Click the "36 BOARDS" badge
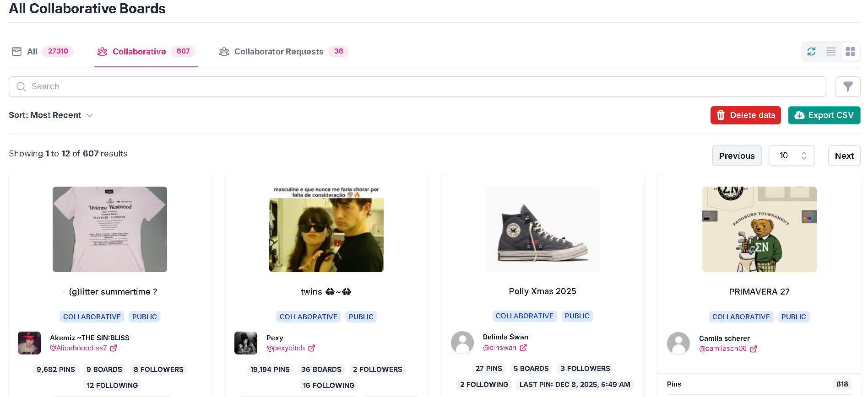The width and height of the screenshot is (868, 397). [x=321, y=370]
